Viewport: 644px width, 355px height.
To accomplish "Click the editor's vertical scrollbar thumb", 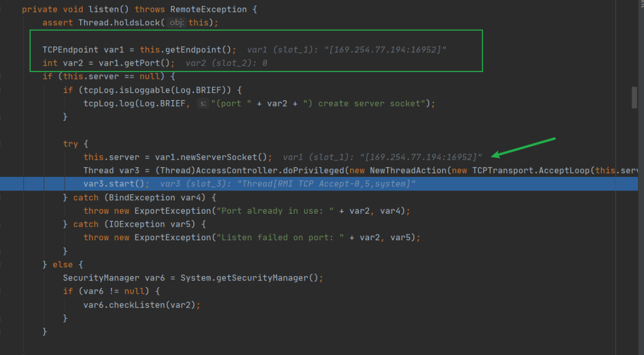I will [x=635, y=97].
